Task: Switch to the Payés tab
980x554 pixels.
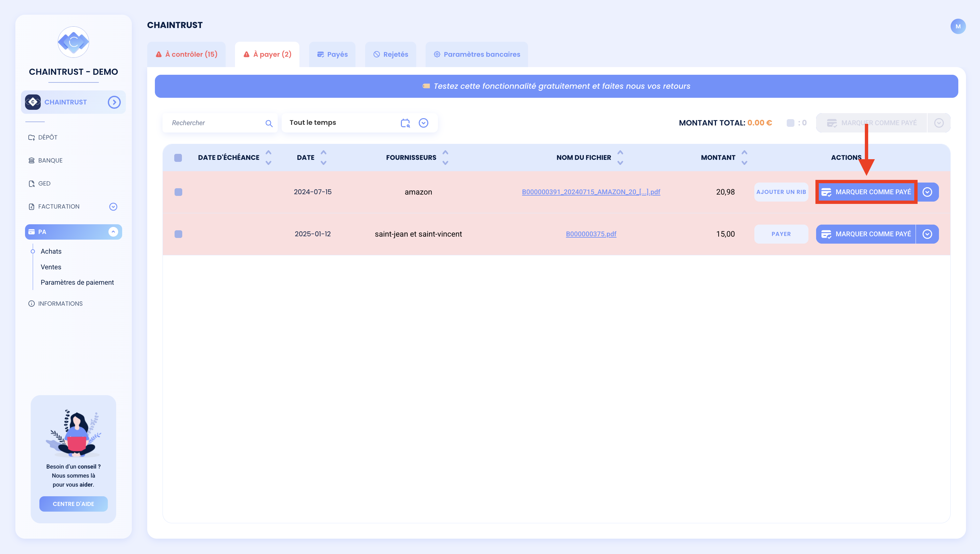Action: (x=332, y=54)
